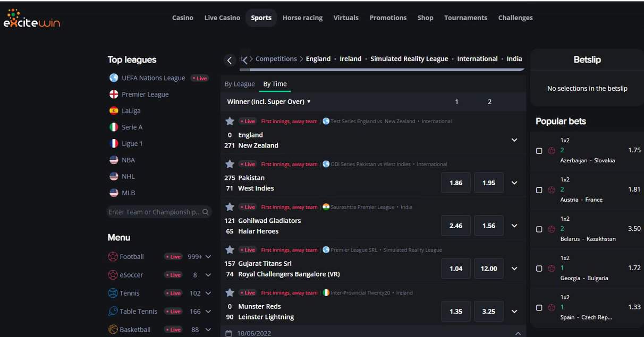Favorite the Gujarat Titans Srl match star
Screen dimensions: 644x337
click(230, 250)
